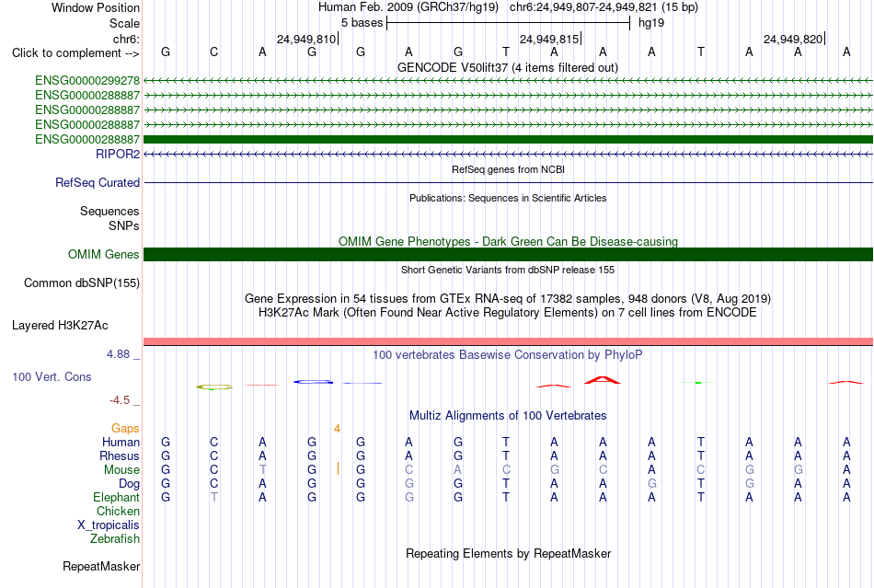
Task: Select the Dog species label
Action: click(x=129, y=484)
